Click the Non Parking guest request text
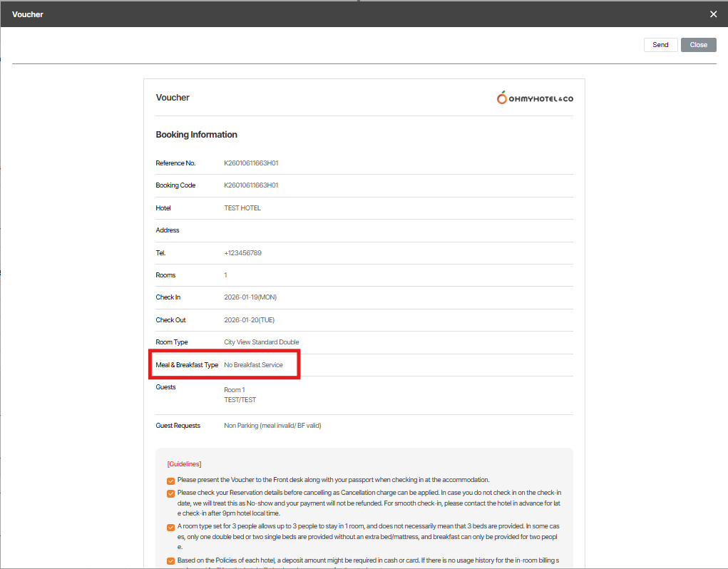 coord(272,426)
